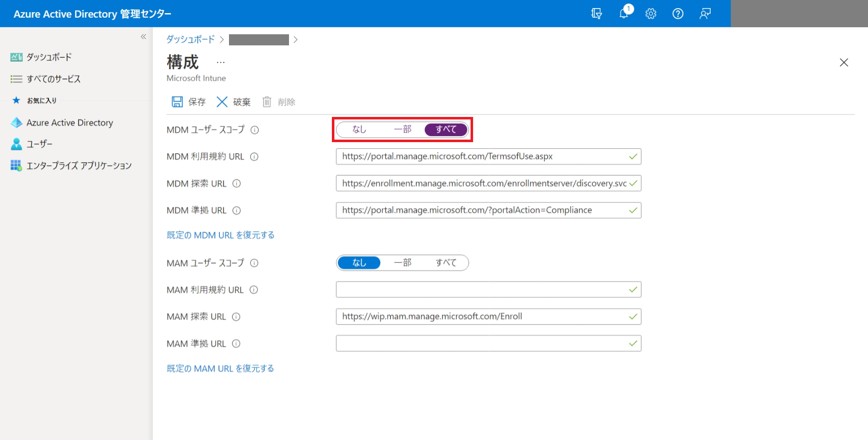Open the feedback icon in the header
868x440 pixels.
pyautogui.click(x=705, y=14)
